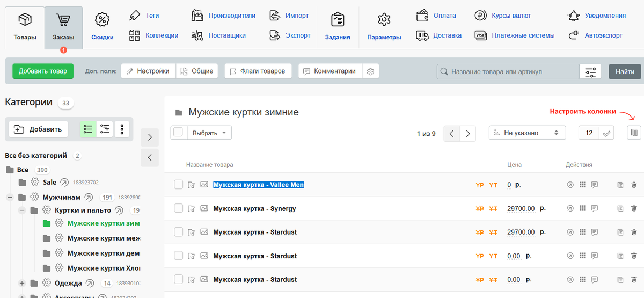This screenshot has width=644, height=298.
Task: Click gear icon next to Комментарии
Action: coord(370,71)
